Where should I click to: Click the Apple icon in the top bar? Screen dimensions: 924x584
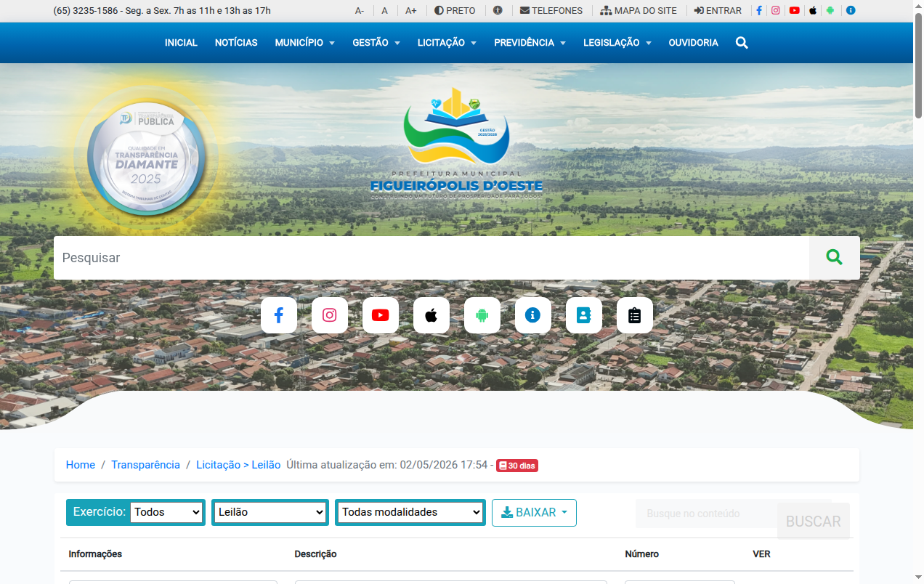coord(813,11)
